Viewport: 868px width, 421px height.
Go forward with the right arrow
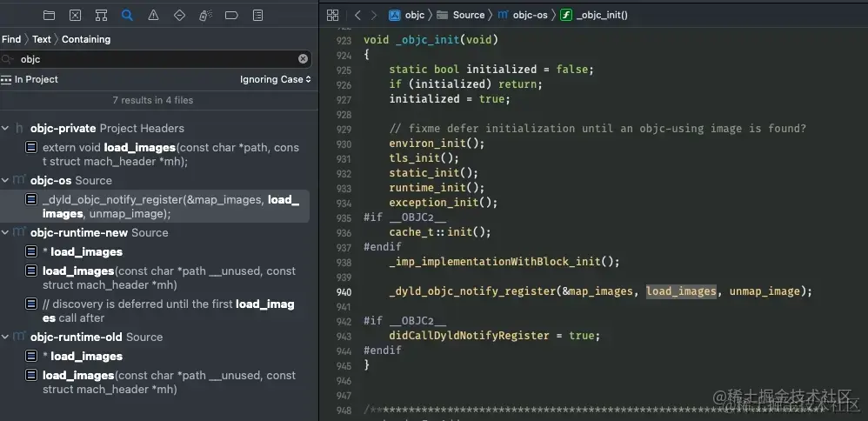(x=374, y=16)
